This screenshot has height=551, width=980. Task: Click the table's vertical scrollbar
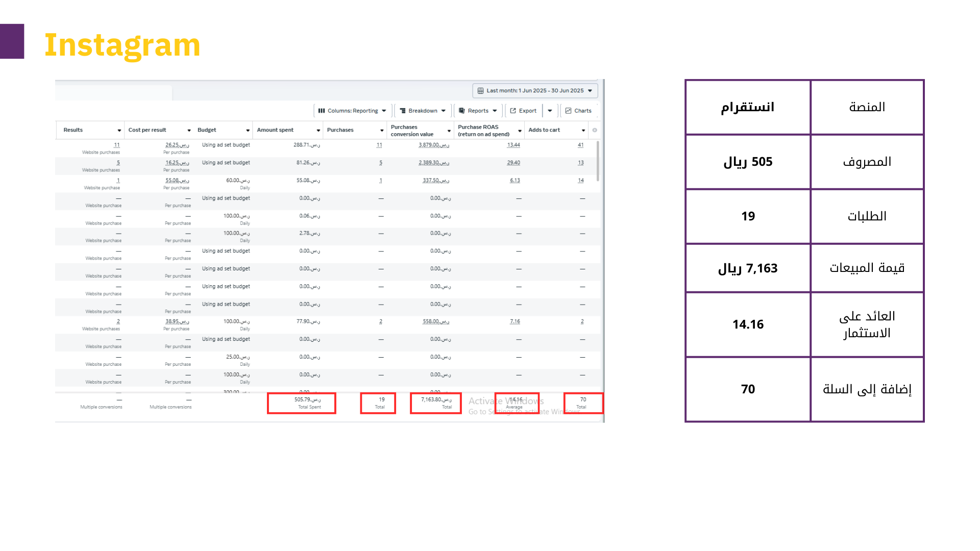click(x=598, y=162)
